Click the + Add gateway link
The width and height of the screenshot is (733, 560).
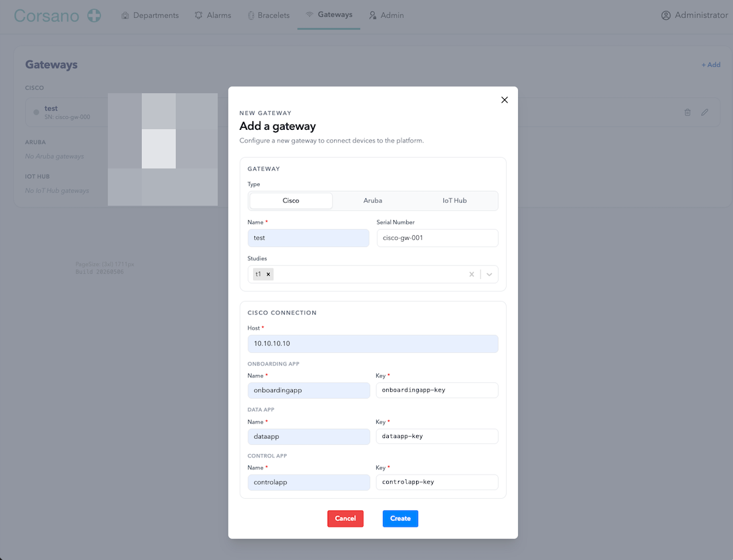[x=710, y=65]
